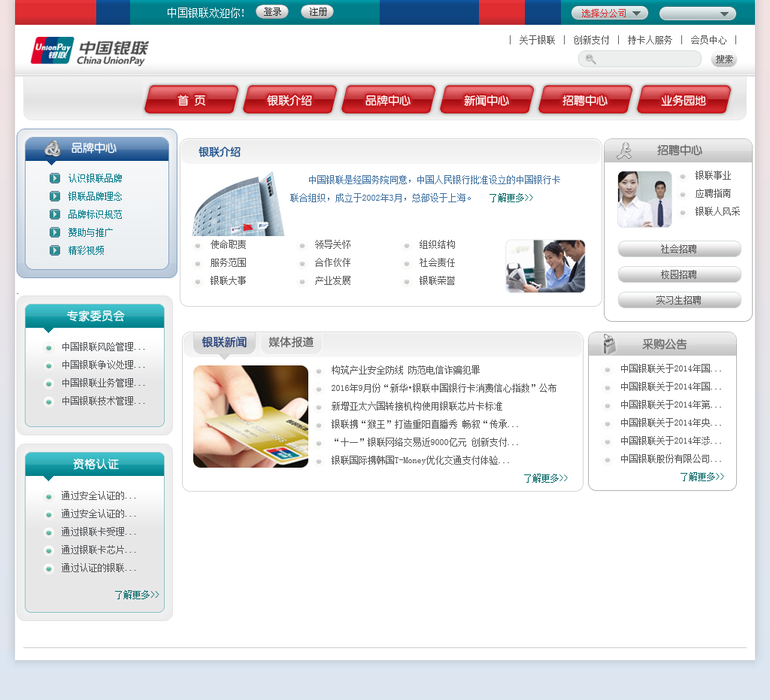Open the 产业发展 link

332,280
